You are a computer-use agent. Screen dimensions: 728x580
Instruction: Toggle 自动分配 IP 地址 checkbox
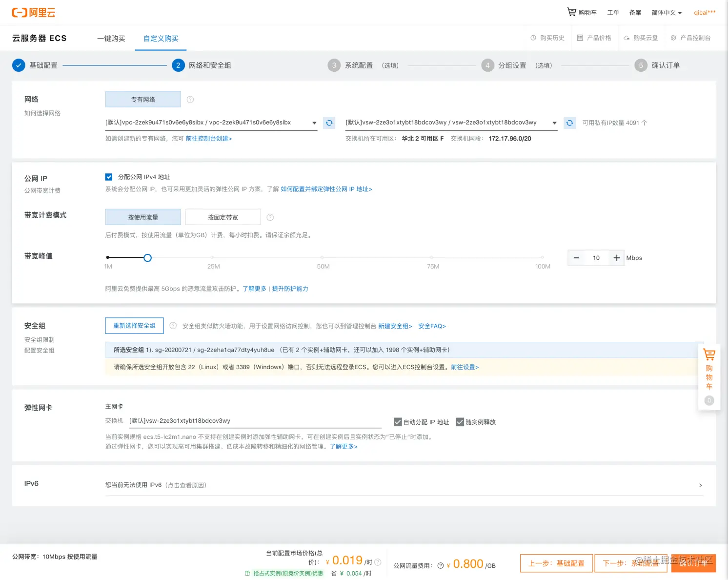point(398,422)
